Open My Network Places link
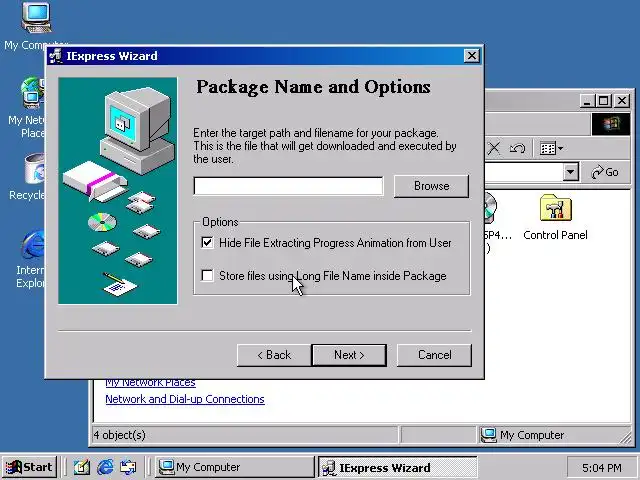The image size is (640, 480). [x=150, y=382]
